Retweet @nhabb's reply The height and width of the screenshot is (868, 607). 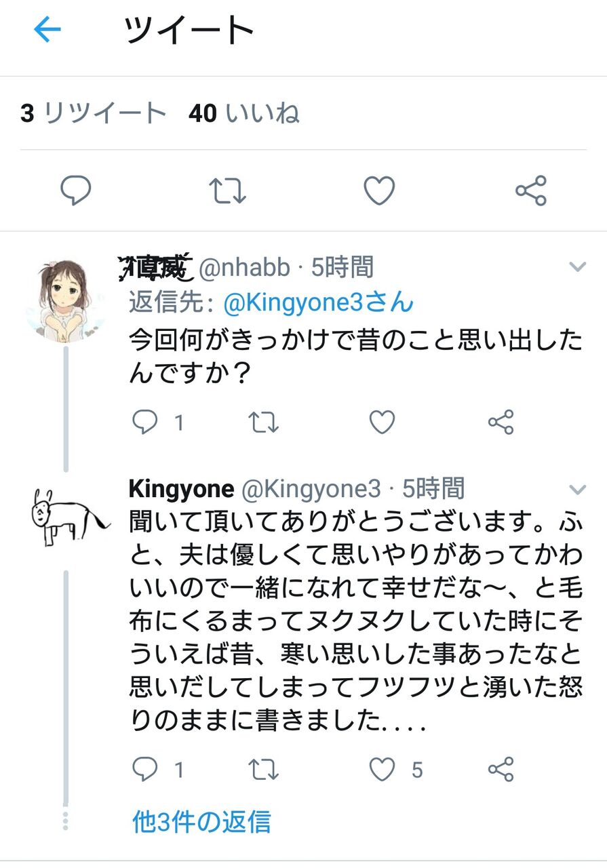pyautogui.click(x=263, y=422)
